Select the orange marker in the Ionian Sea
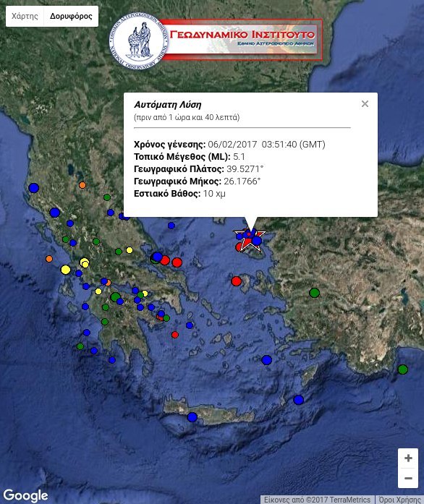 (x=49, y=259)
